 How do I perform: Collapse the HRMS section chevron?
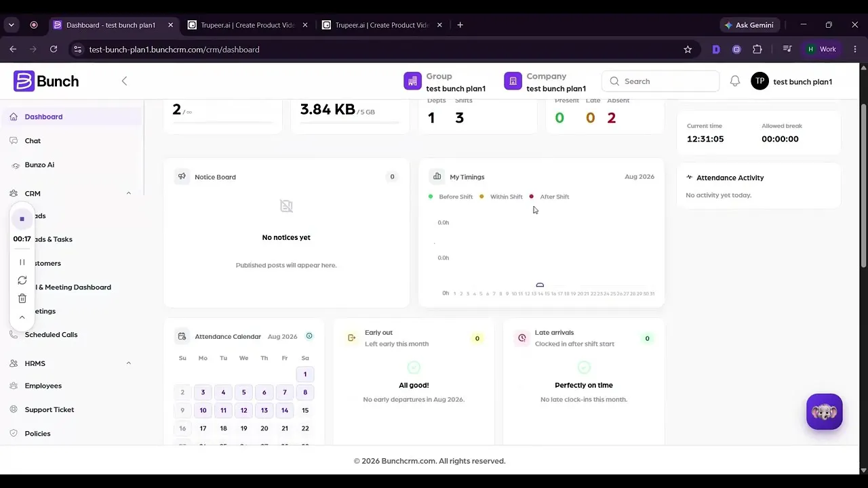(128, 363)
